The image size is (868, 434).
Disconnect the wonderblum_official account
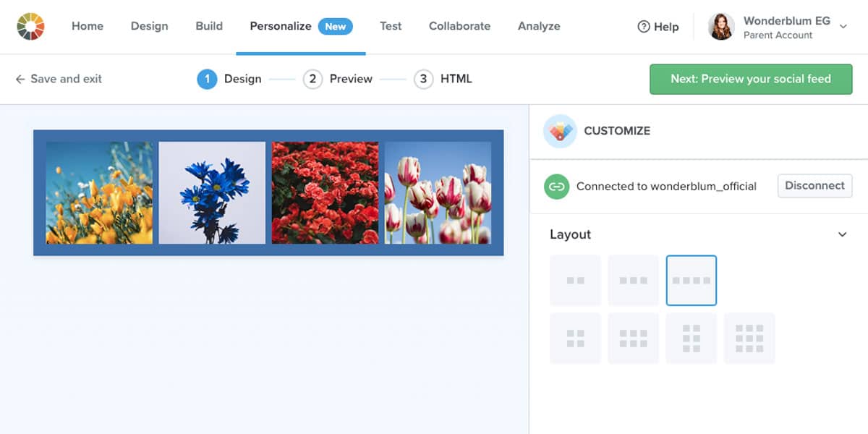pos(814,186)
